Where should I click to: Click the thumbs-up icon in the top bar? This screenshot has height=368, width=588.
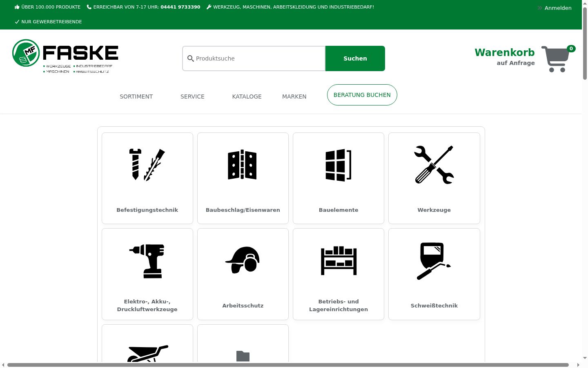(x=17, y=7)
